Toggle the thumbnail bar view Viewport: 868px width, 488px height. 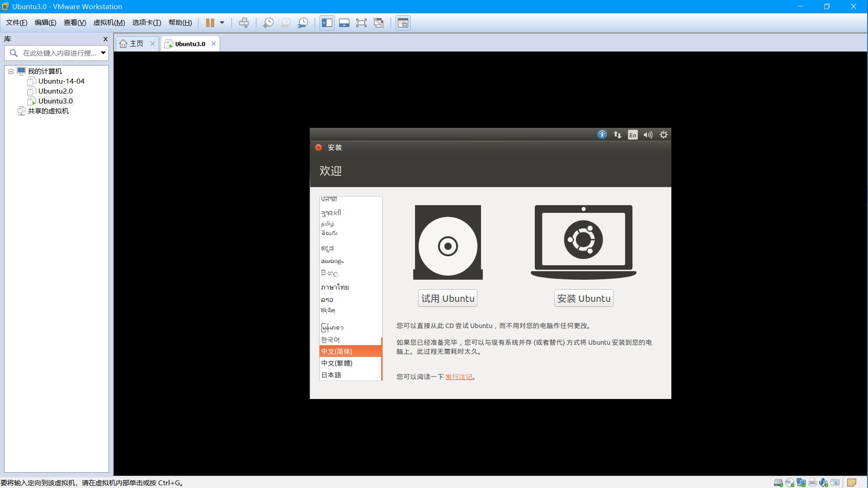[344, 23]
